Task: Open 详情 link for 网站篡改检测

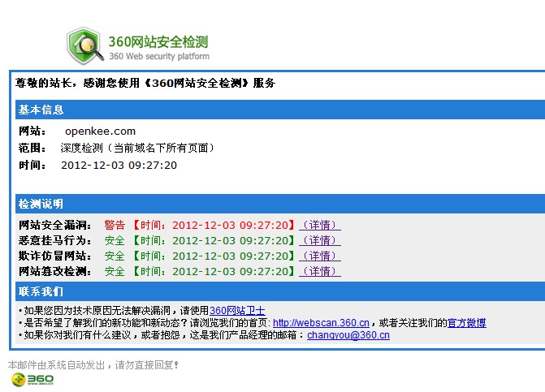Action: [320, 271]
